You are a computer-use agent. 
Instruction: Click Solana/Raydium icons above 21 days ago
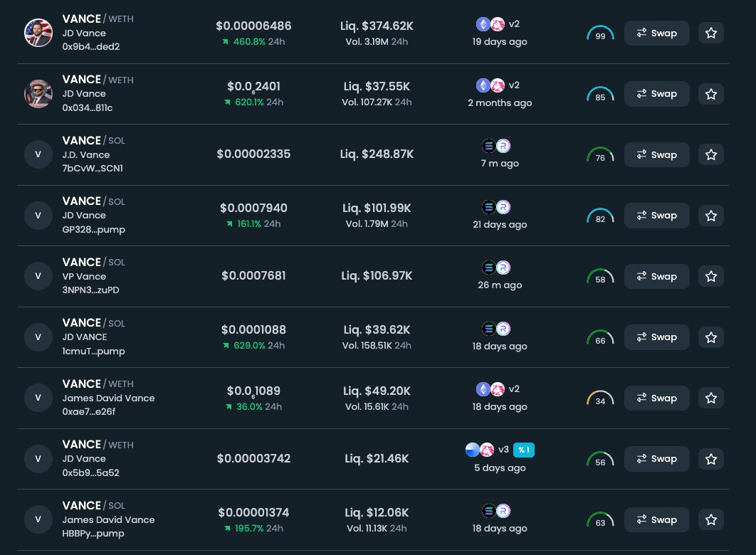496,206
